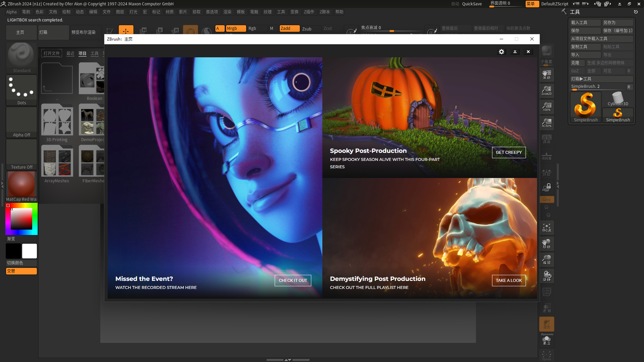The width and height of the screenshot is (644, 362).
Task: Open the Alpha Off selector
Action: click(21, 122)
